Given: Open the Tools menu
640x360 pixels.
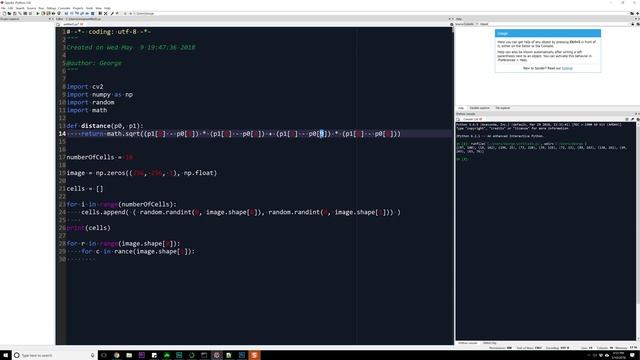Looking at the screenshot, I should coord(89,8).
